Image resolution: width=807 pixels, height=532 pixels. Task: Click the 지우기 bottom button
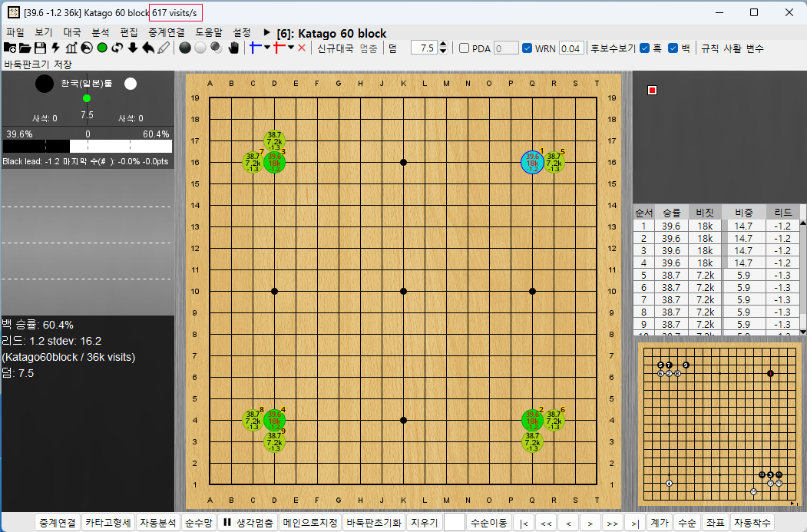(424, 522)
